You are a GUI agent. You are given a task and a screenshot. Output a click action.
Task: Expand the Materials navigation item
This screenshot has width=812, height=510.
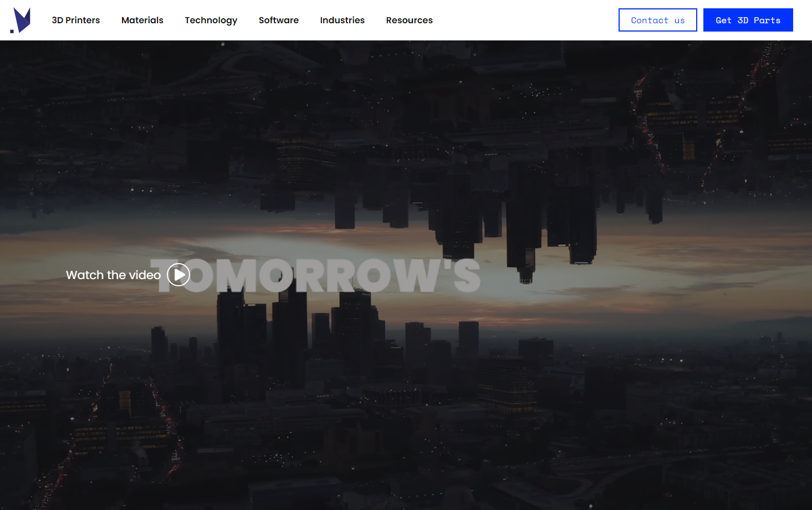click(142, 20)
